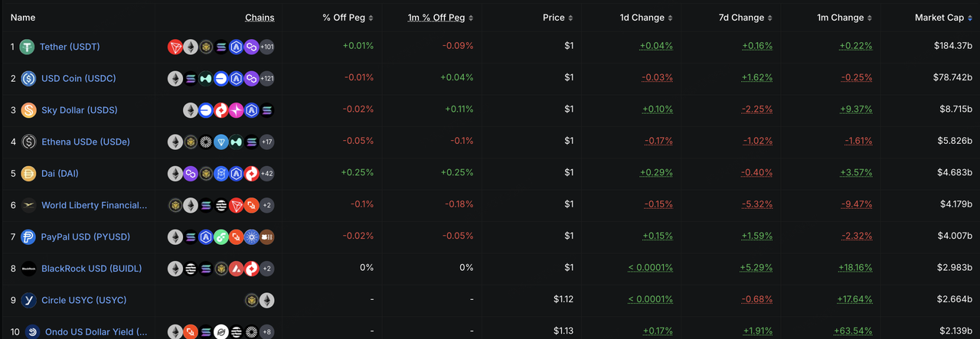Click the Circle USYC logo icon
980x339 pixels.
pos(28,300)
